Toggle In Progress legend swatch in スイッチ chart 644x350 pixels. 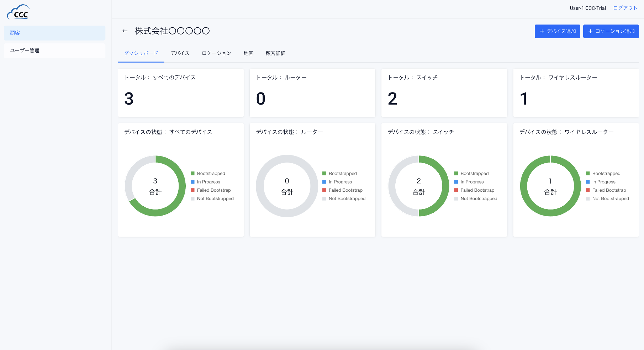pyautogui.click(x=456, y=182)
